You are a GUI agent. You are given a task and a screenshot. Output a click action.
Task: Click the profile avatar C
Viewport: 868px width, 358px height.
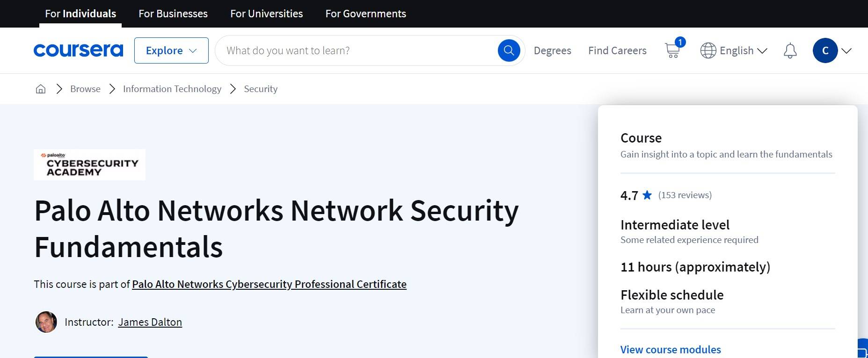(825, 50)
